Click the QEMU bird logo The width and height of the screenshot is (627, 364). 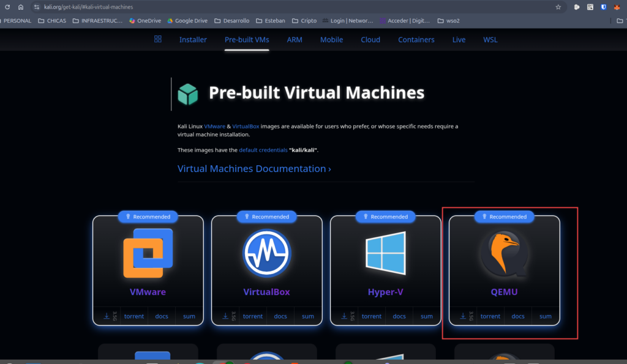tap(504, 252)
